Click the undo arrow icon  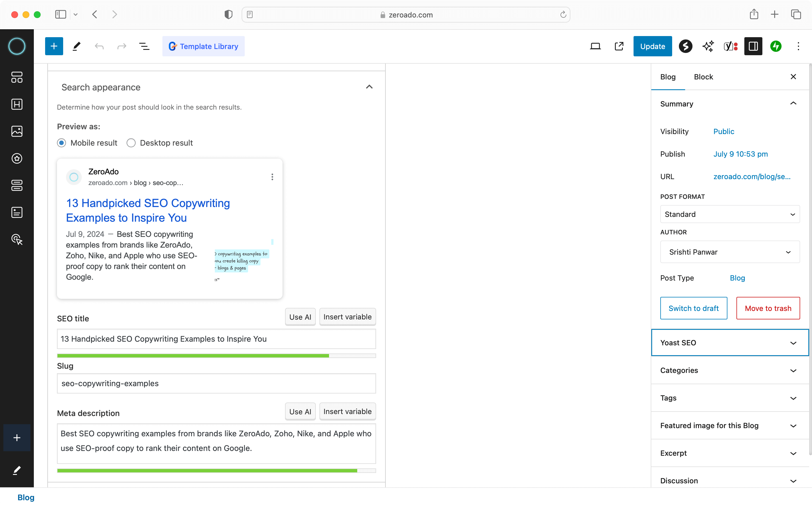[x=99, y=46]
